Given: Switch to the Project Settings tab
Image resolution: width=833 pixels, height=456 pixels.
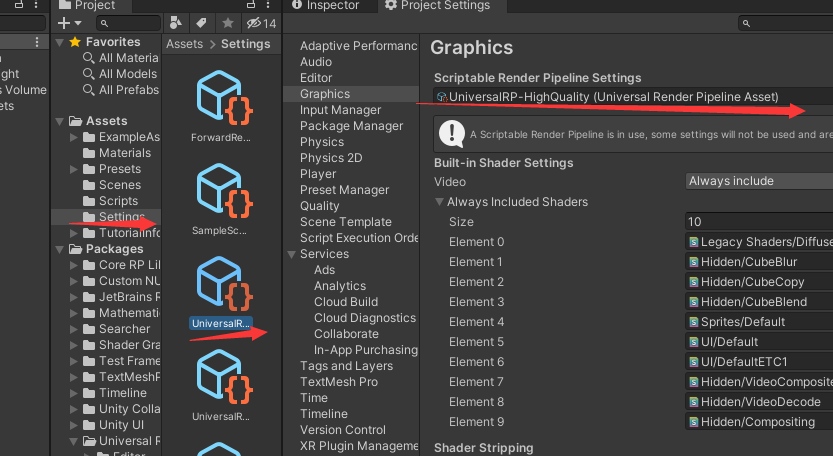Looking at the screenshot, I should click(x=437, y=5).
